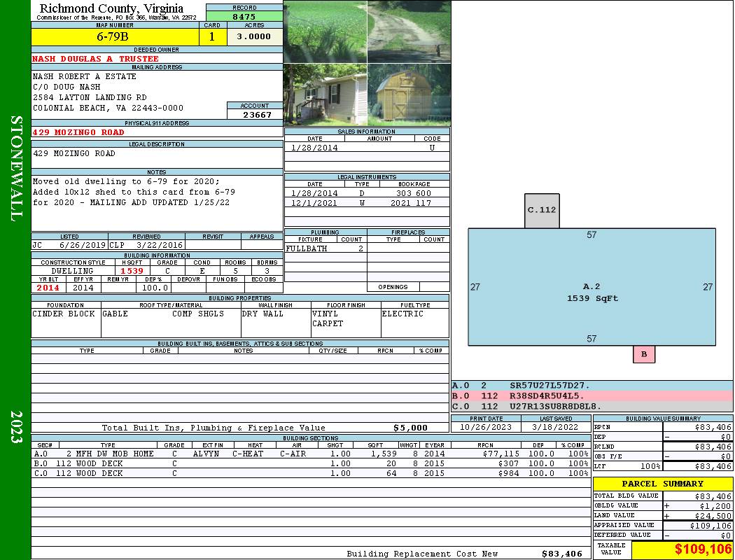The width and height of the screenshot is (735, 560).
Task: Open the crop field photo thumbnail
Action: point(325,31)
